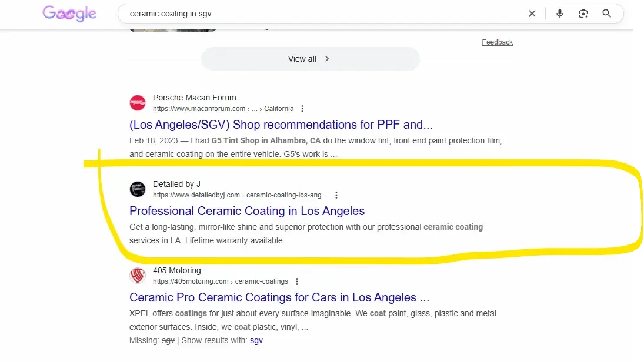This screenshot has height=362, width=644.
Task: Send feedback via the Feedback link
Action: tap(497, 42)
